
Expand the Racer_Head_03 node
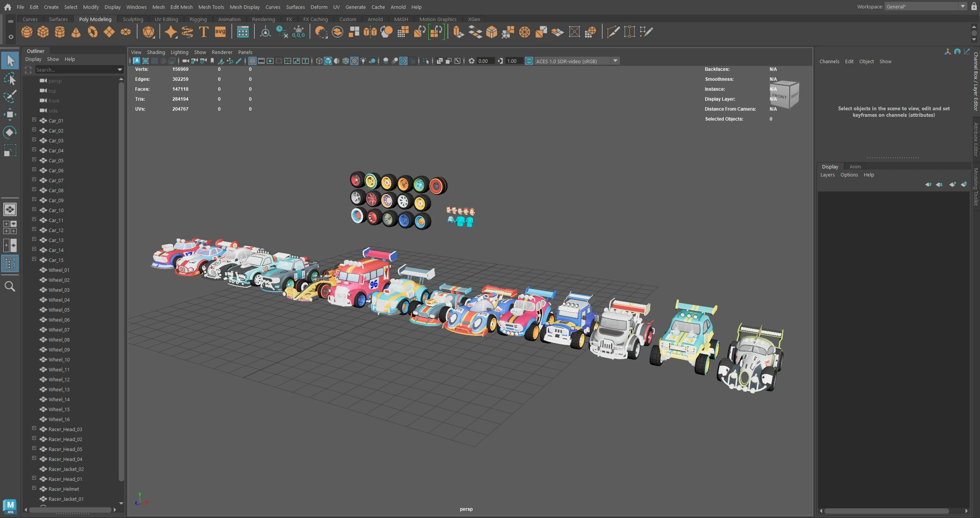click(34, 428)
